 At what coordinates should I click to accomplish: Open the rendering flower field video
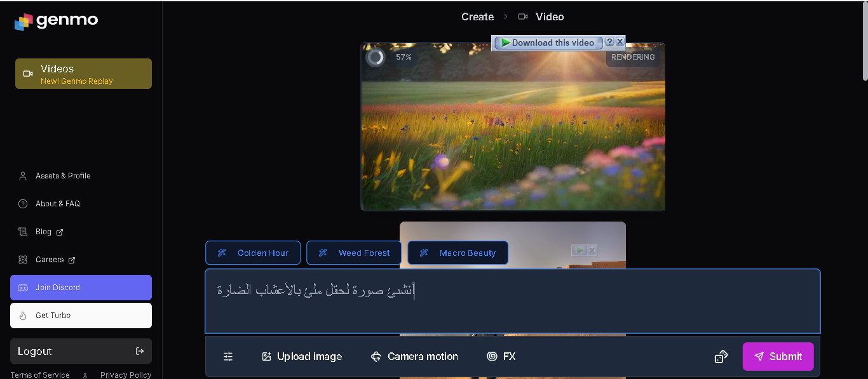(x=513, y=127)
